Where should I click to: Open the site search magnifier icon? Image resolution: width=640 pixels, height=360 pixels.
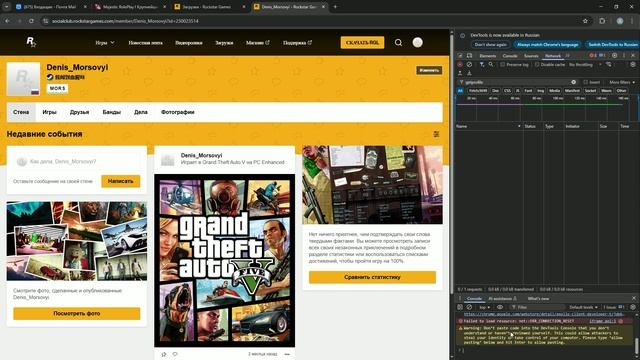(x=398, y=42)
